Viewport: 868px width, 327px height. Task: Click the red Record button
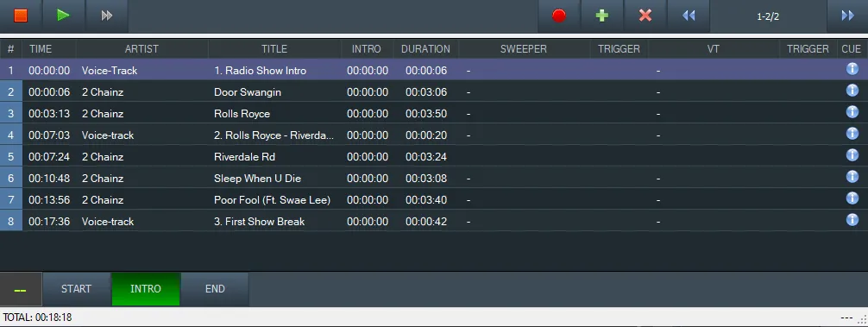point(559,16)
